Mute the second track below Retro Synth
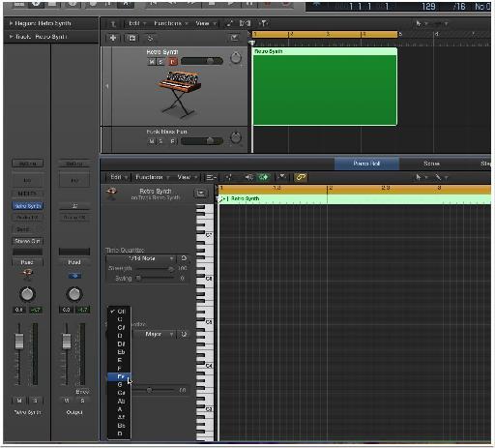495x448 pixels. coord(152,141)
